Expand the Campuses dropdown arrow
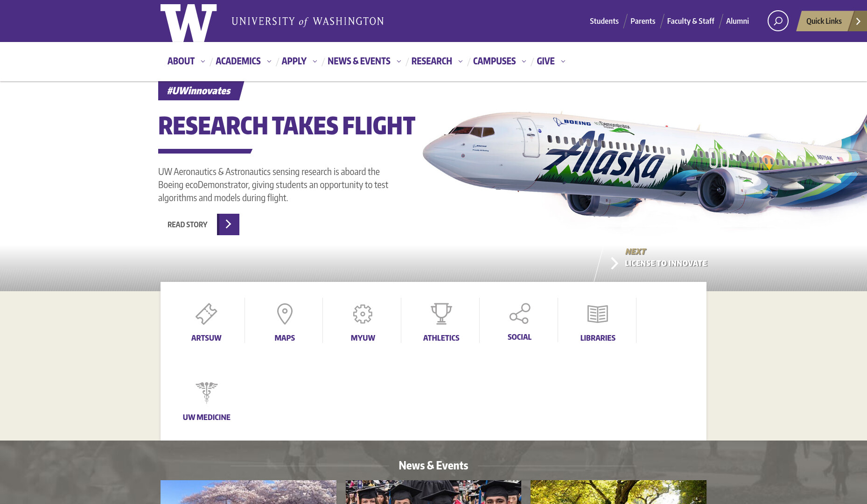The height and width of the screenshot is (504, 867). point(524,62)
